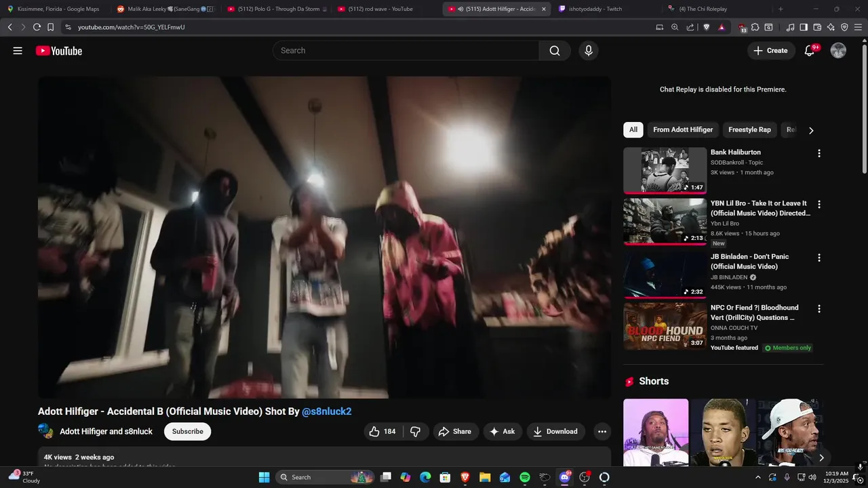
Task: Open browser zoom magnifier icon
Action: click(675, 27)
